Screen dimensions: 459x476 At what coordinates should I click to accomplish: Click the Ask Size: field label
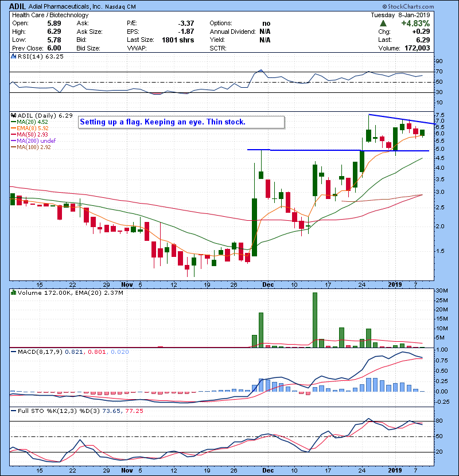pos(90,32)
